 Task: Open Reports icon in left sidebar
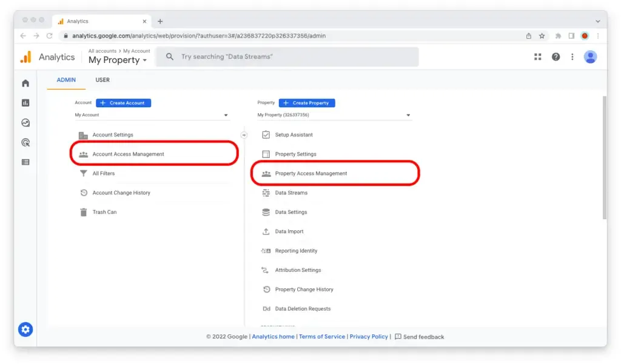pos(25,103)
